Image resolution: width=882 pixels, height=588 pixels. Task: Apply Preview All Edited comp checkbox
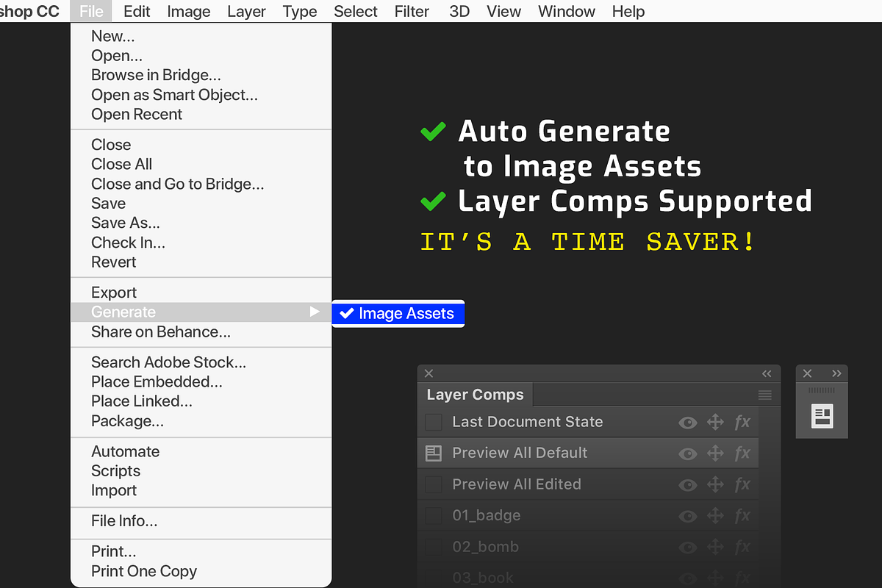pos(434,484)
